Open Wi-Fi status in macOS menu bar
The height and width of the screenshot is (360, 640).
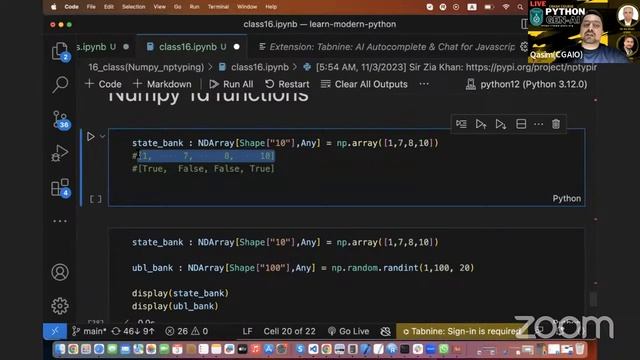[x=506, y=7]
